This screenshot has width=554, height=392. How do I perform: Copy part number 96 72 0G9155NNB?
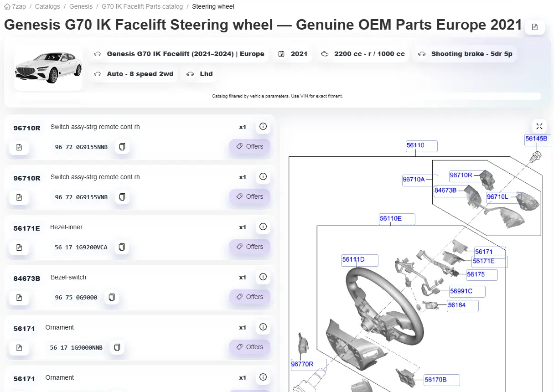coord(122,147)
